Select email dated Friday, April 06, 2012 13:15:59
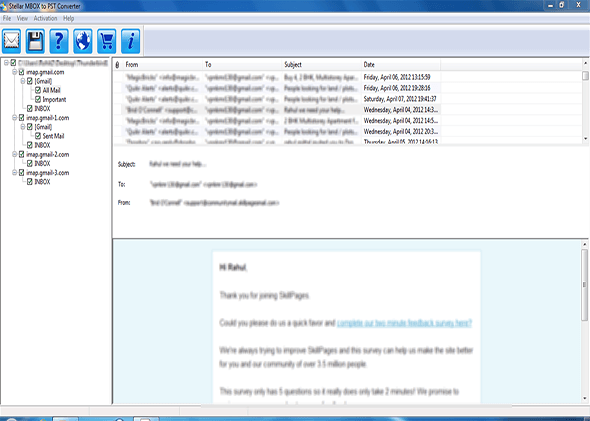The width and height of the screenshot is (590, 421). 277,77
